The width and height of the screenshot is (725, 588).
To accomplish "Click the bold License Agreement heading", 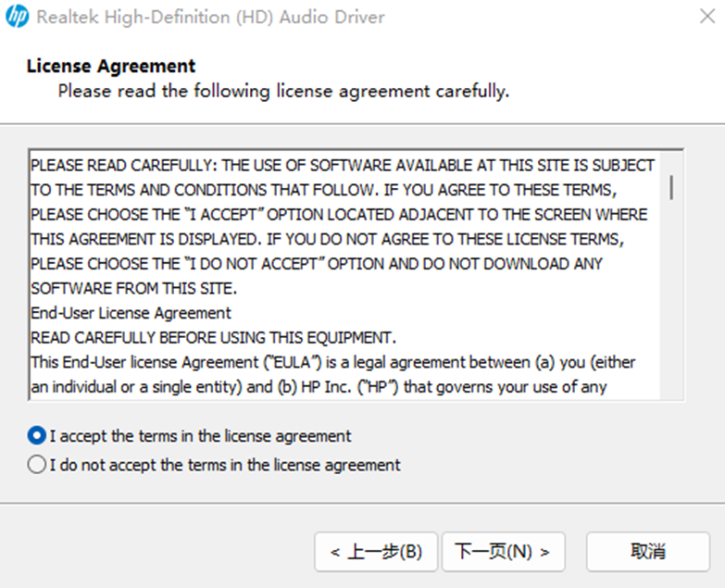I will tap(111, 67).
